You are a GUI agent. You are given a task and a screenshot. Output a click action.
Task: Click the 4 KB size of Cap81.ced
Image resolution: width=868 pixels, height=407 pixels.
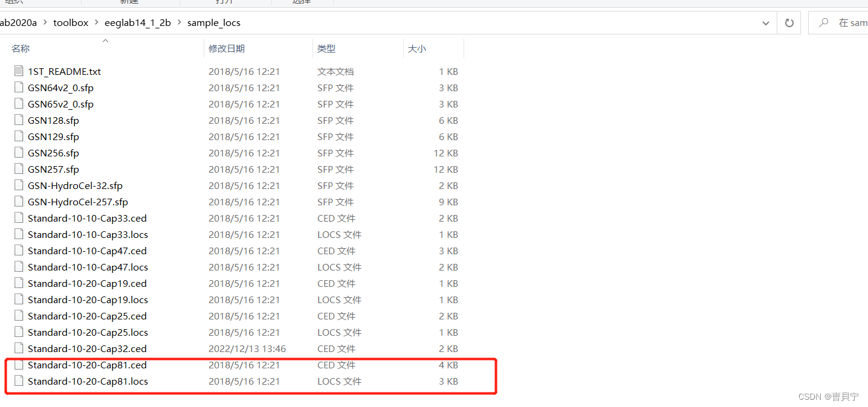[448, 365]
